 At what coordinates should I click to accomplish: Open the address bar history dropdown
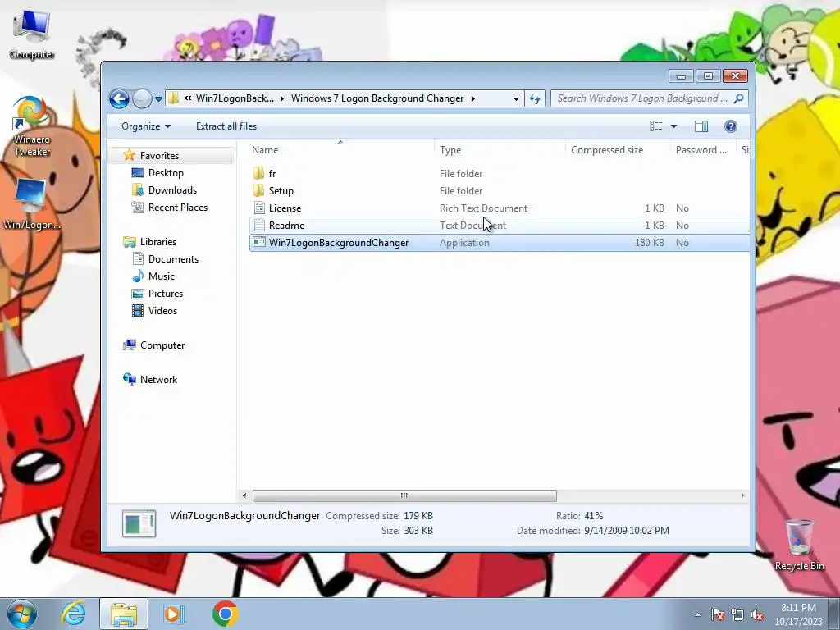pyautogui.click(x=516, y=98)
